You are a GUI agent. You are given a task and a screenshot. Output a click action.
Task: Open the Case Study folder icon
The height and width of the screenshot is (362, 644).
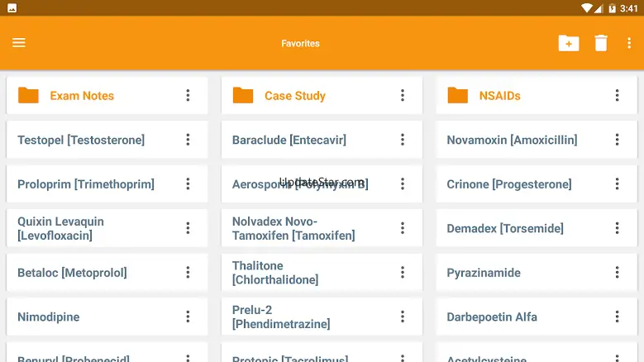pyautogui.click(x=243, y=95)
